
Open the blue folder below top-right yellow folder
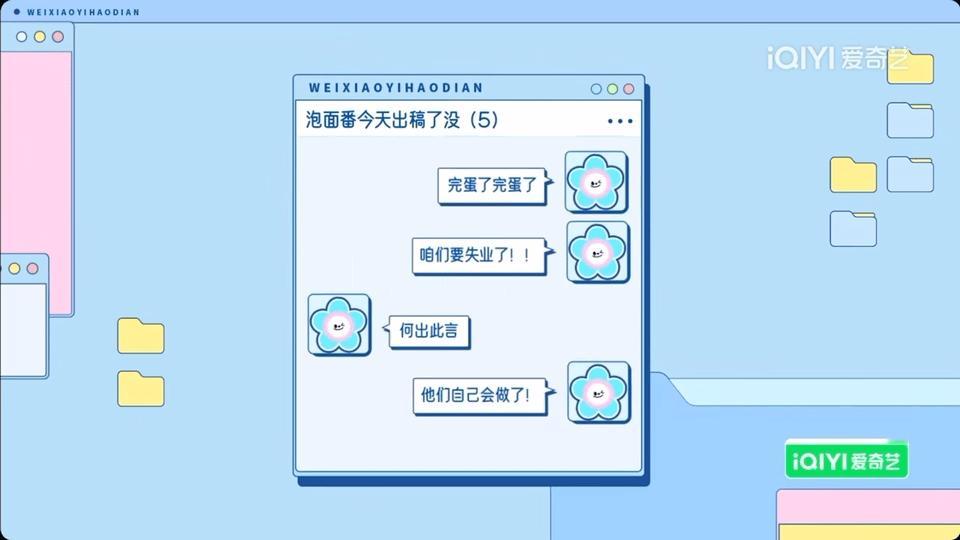pyautogui.click(x=910, y=120)
